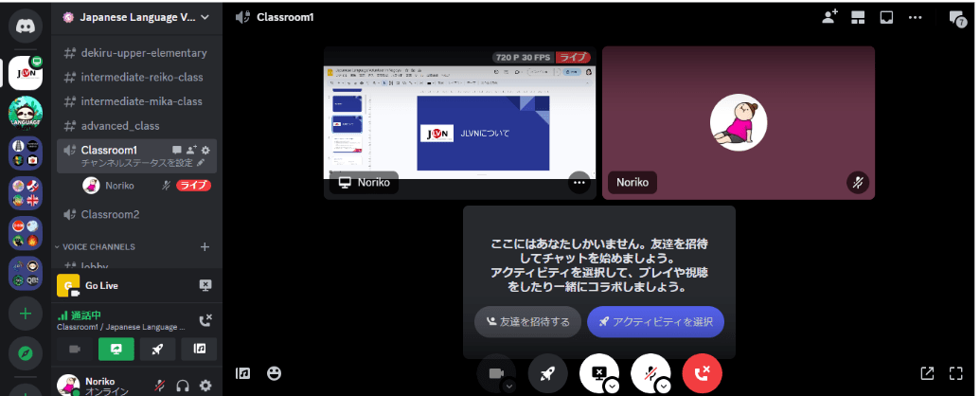Toggle the camera button in voice panel

click(x=75, y=349)
